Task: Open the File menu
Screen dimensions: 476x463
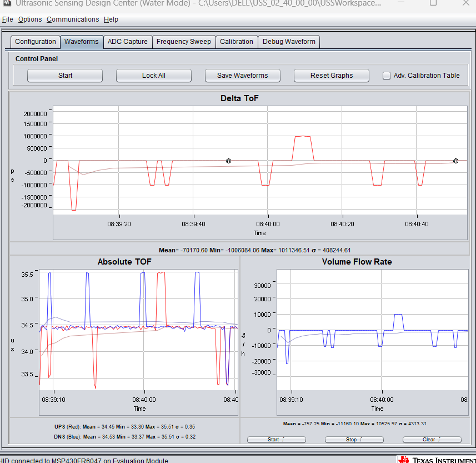Action: click(7, 19)
